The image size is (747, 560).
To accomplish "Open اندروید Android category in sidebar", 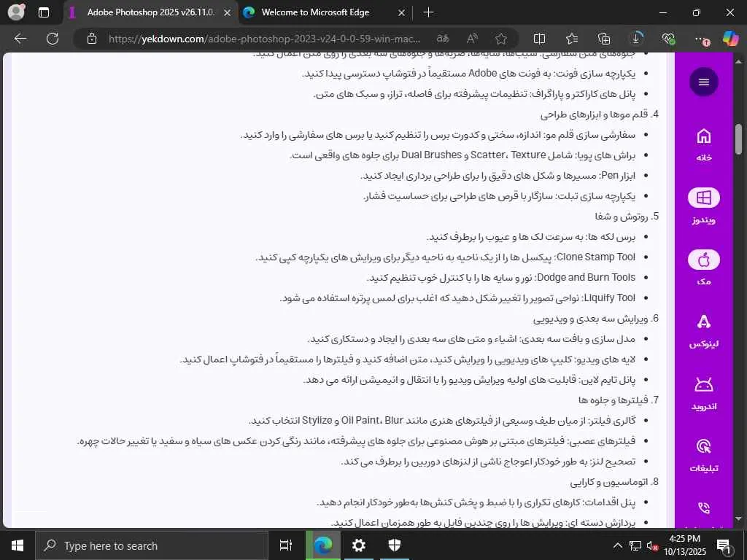I will pyautogui.click(x=704, y=393).
